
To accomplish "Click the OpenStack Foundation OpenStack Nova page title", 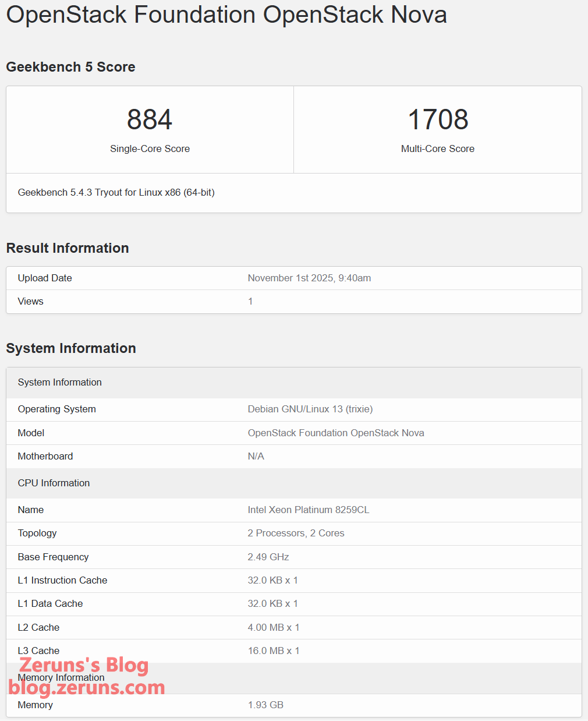I will click(x=226, y=15).
